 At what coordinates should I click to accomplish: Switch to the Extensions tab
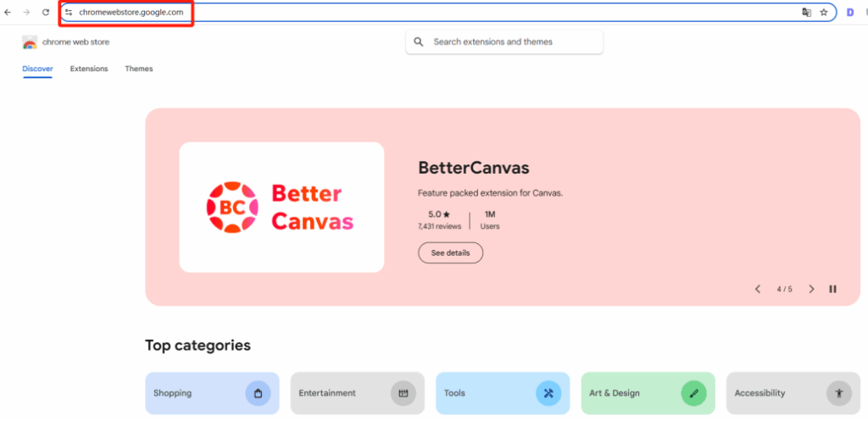tap(89, 69)
